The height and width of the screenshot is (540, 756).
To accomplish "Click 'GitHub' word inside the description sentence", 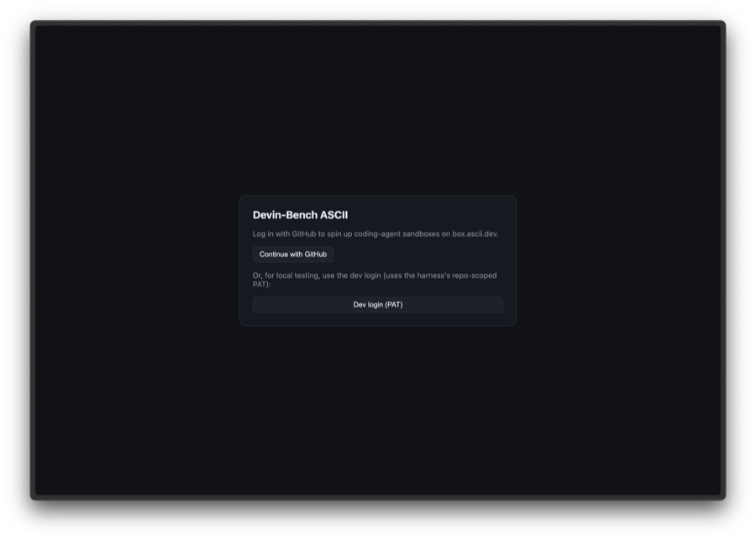I will click(304, 233).
